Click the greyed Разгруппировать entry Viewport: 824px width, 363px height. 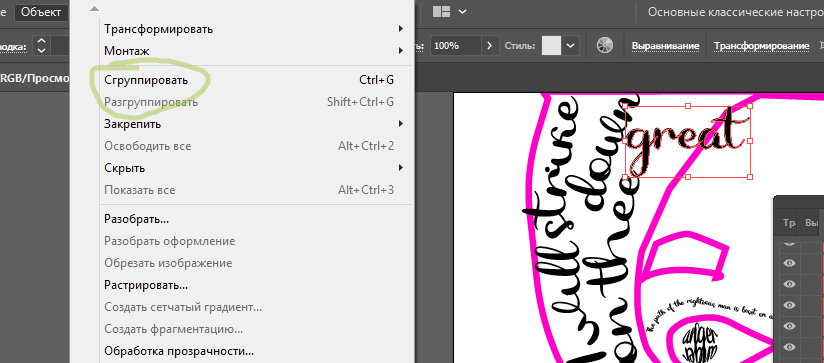pos(254,102)
